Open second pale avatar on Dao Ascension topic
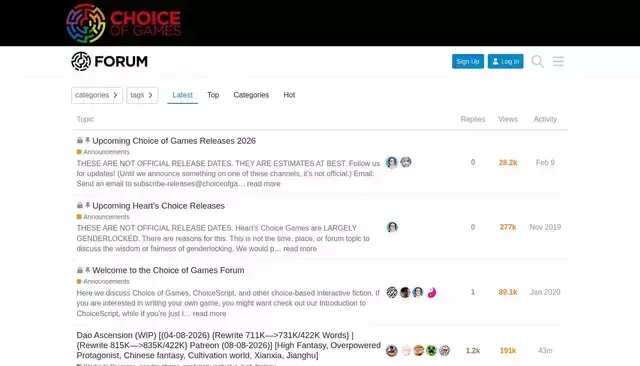Image resolution: width=640 pixels, height=366 pixels. point(406,350)
